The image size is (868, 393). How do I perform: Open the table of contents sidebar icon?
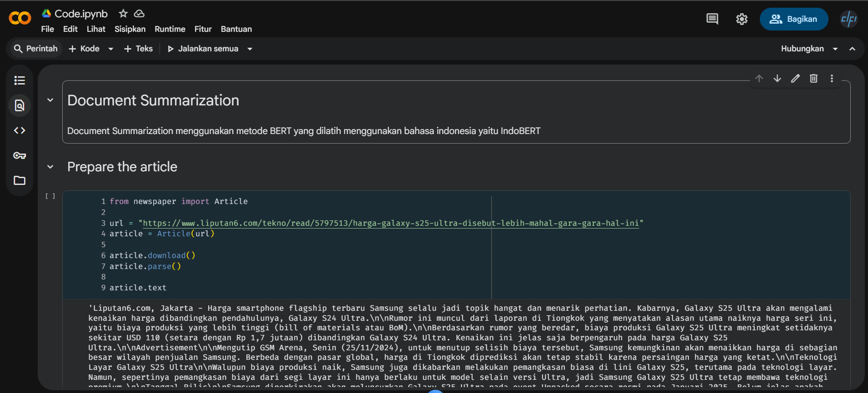click(20, 80)
